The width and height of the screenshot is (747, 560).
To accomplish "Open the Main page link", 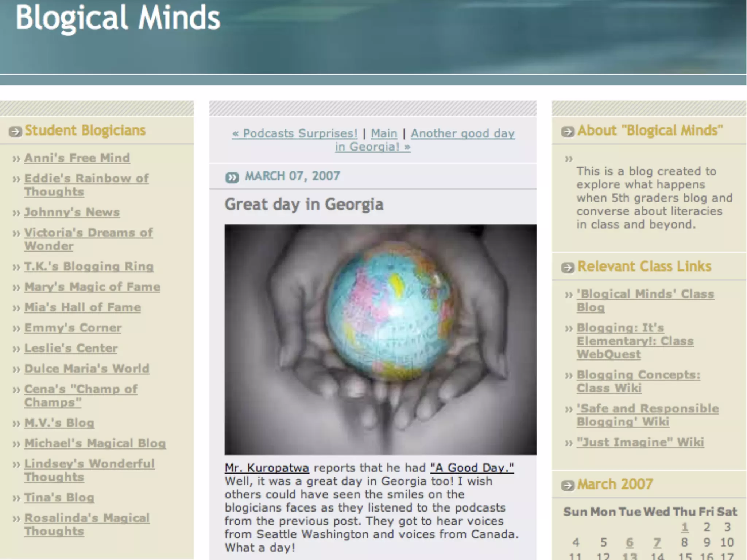I will 384,133.
